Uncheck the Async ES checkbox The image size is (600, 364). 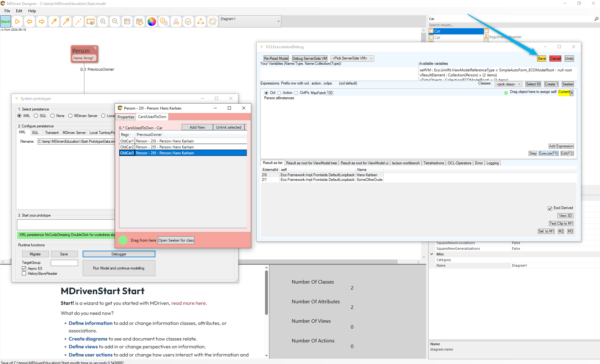24,269
